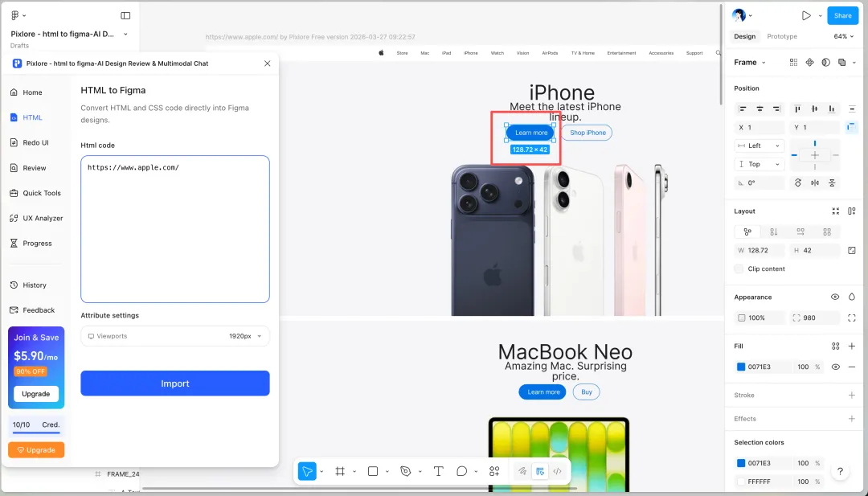Screen dimensions: 868x496
Task: Click the Use as mask icon
Action: [826, 63]
